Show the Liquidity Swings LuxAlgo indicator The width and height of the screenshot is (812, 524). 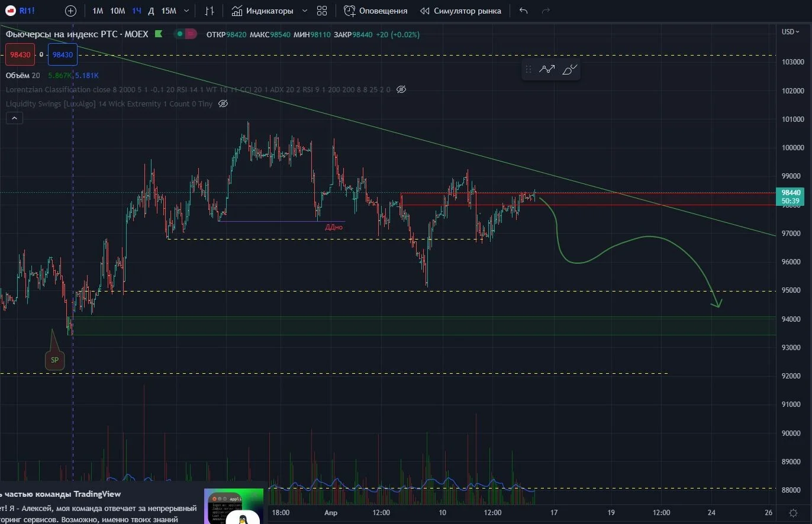(x=223, y=103)
